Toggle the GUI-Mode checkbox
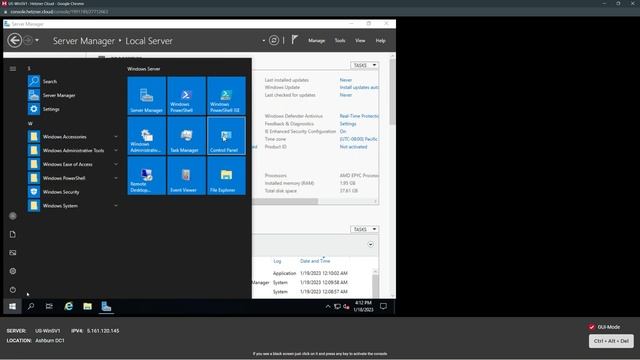The image size is (640, 360). pos(591,327)
